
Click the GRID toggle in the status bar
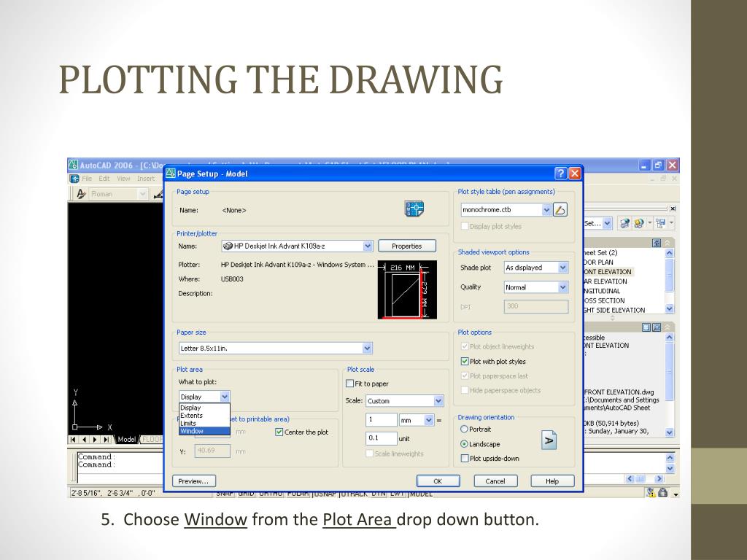click(x=247, y=494)
